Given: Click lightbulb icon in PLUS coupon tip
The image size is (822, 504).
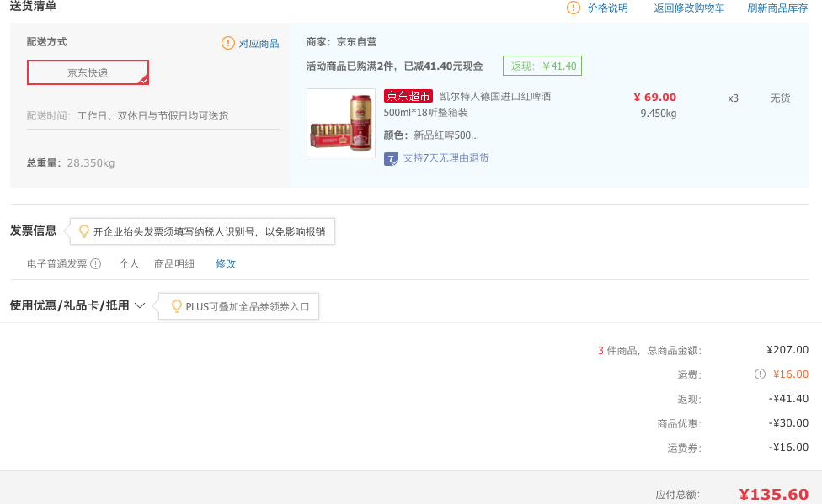Looking at the screenshot, I should [x=177, y=306].
